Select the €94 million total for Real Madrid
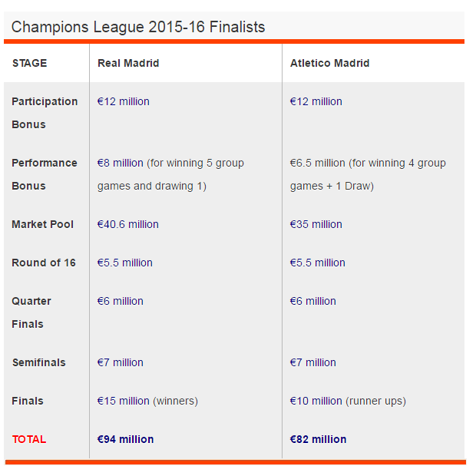This screenshot has height=476, width=476. coord(125,439)
